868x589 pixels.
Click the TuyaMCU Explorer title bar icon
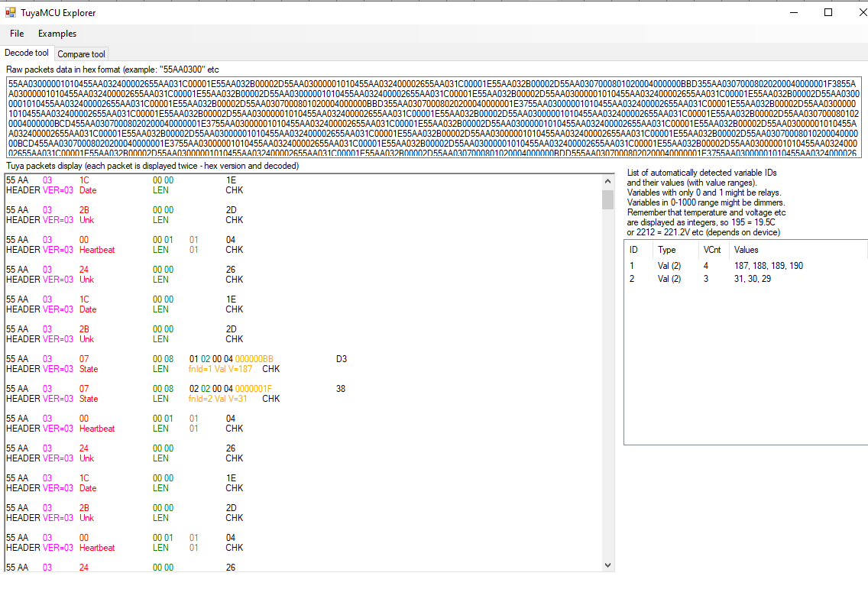pyautogui.click(x=8, y=12)
